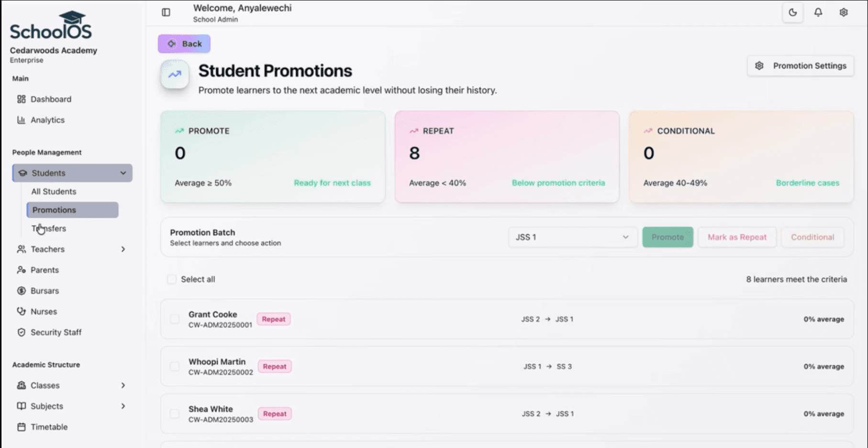Viewport: 868px width, 448px height.
Task: Toggle dark mode with the moon icon
Action: [x=792, y=12]
